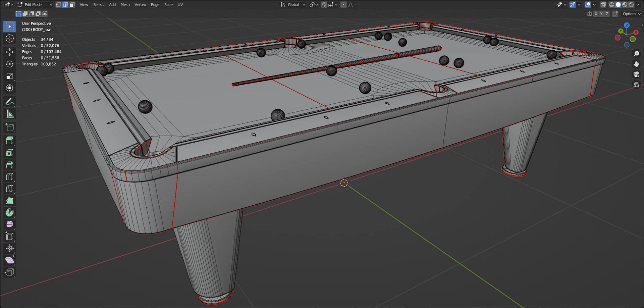Select the Annotate tool
The image size is (644, 308).
click(9, 102)
